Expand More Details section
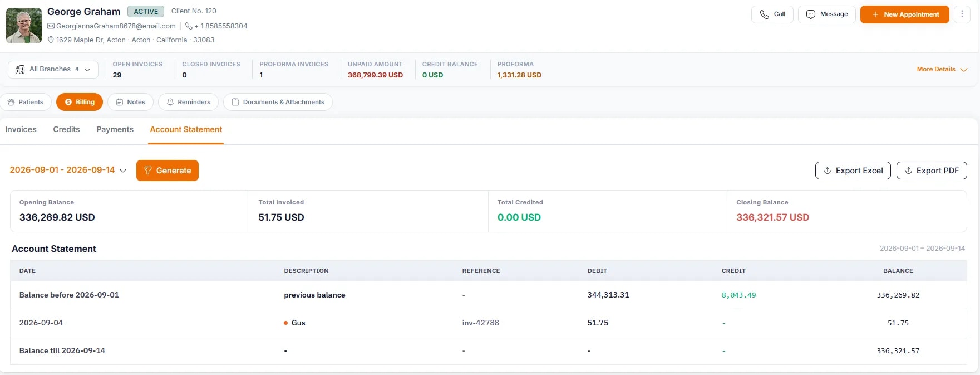Image resolution: width=980 pixels, height=375 pixels. (x=942, y=69)
